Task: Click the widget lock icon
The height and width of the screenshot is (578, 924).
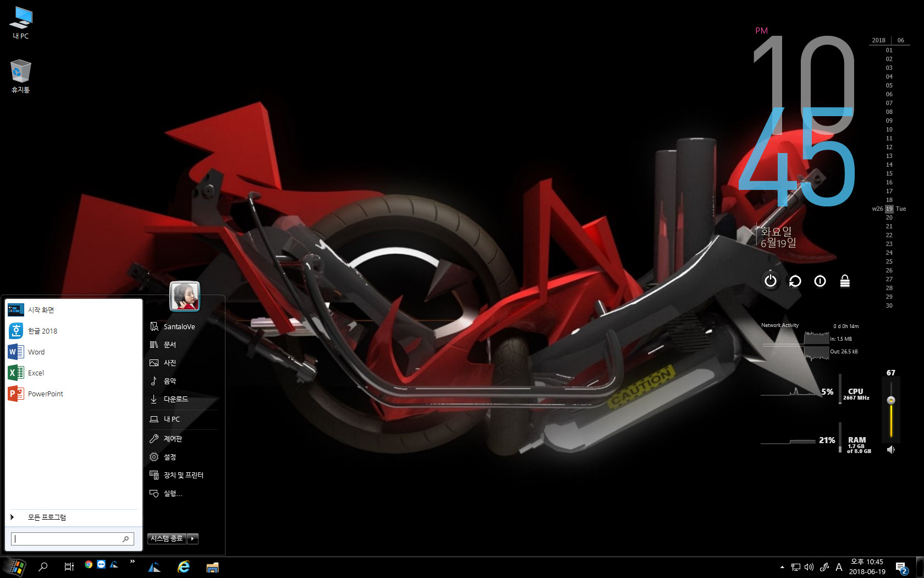Action: [x=845, y=281]
